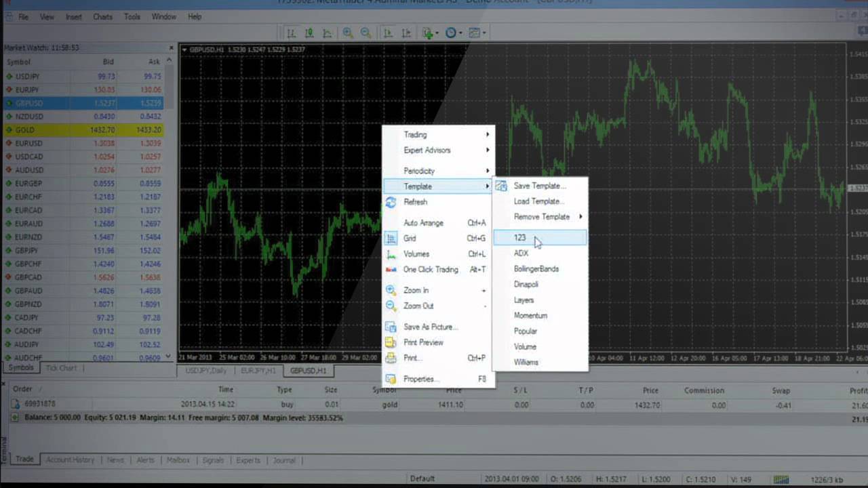Image resolution: width=868 pixels, height=488 pixels.
Task: Toggle Grid in the context menu
Action: [x=438, y=239]
